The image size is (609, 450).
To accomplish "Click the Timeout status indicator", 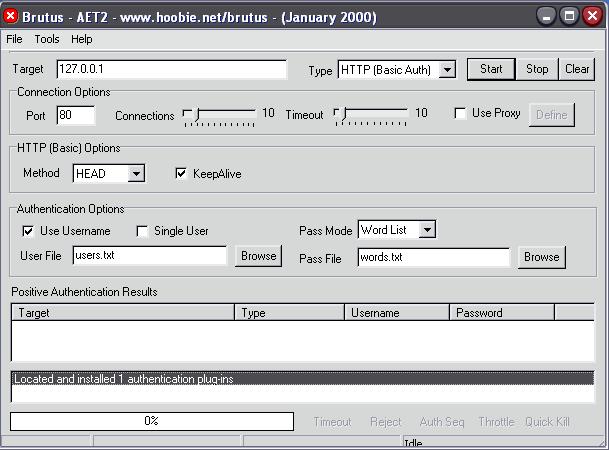I will point(332,422).
